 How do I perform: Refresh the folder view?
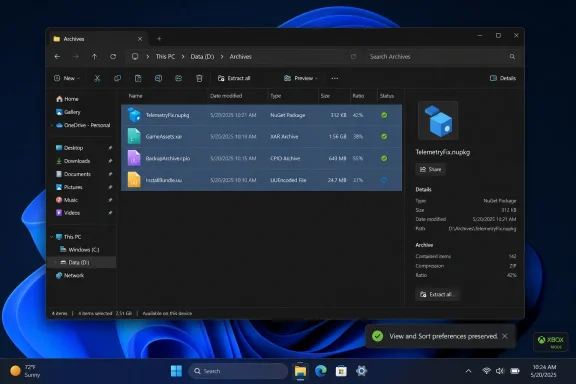pos(113,57)
